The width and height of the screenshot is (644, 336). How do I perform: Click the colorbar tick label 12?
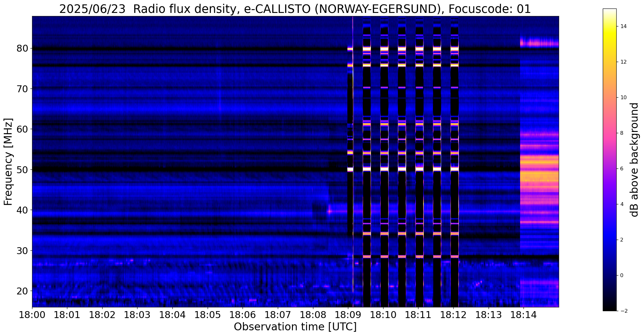click(x=623, y=62)
